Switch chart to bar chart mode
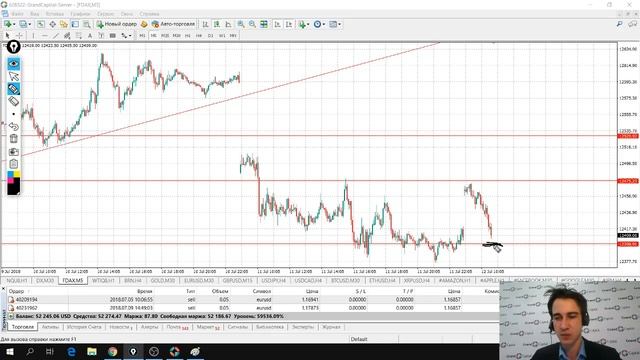Screen dimensions: 640x360 [x=205, y=24]
